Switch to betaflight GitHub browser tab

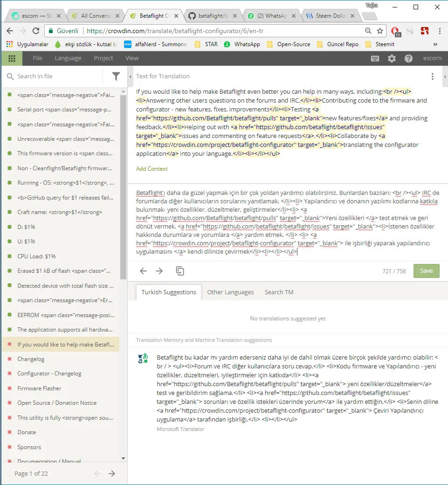(x=212, y=16)
